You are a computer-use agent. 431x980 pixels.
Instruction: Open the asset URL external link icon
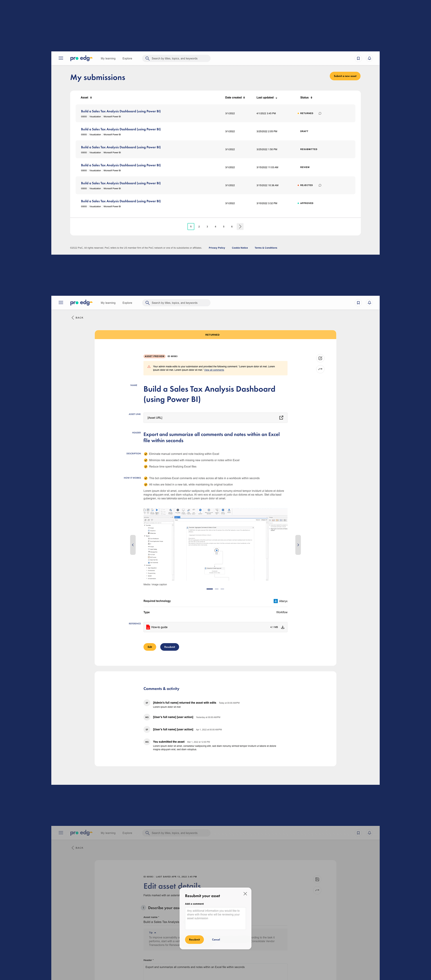click(281, 418)
